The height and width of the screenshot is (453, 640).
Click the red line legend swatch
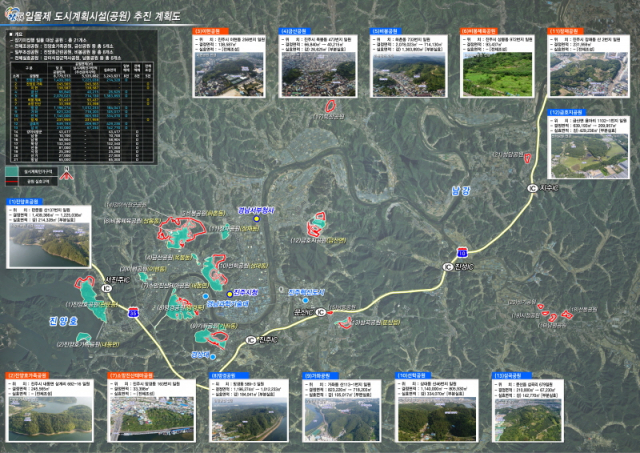12,181
